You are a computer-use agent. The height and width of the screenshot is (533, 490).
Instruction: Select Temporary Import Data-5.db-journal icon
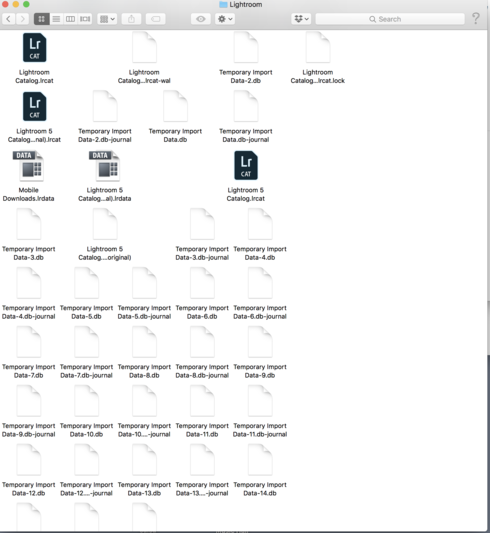tap(144, 283)
